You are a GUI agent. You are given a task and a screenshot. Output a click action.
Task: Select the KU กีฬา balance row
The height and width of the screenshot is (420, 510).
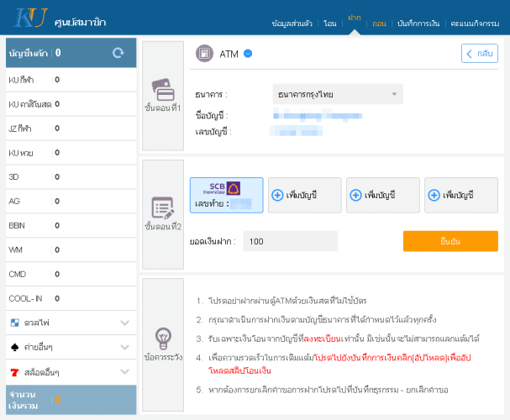71,80
